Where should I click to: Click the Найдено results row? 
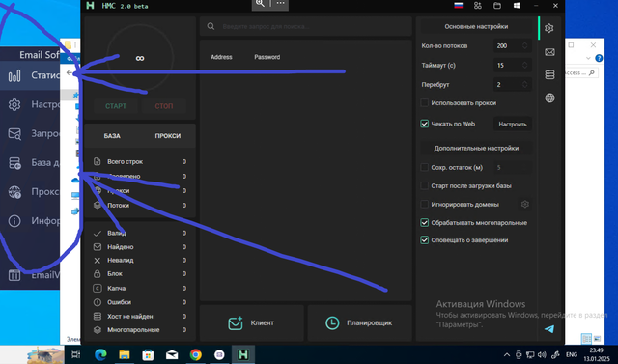tap(140, 247)
